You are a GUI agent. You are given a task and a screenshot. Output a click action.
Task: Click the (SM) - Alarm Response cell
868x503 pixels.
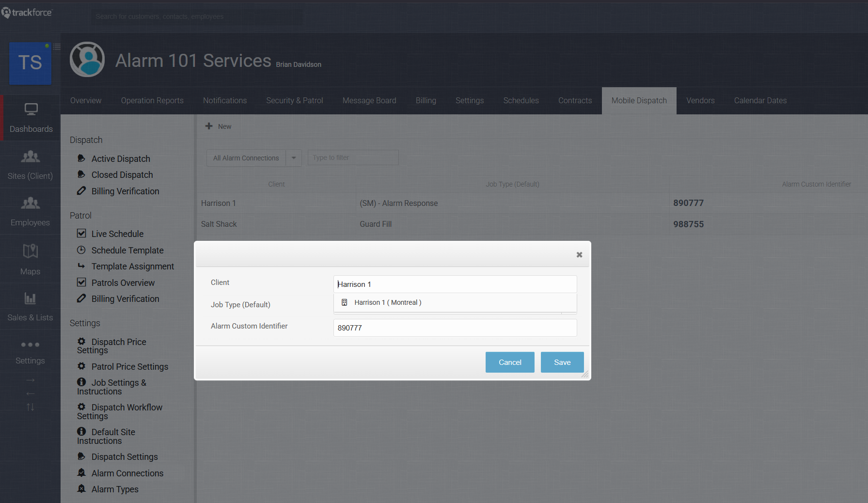tap(398, 203)
